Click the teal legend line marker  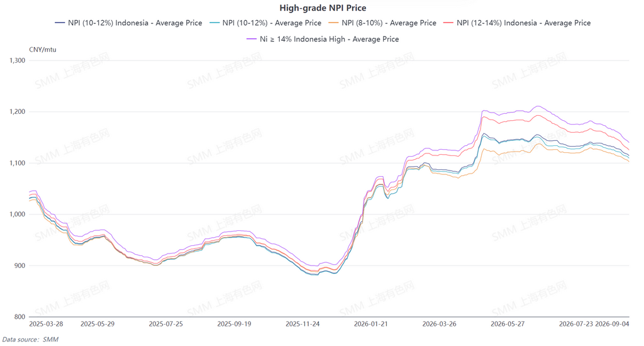[x=215, y=23]
